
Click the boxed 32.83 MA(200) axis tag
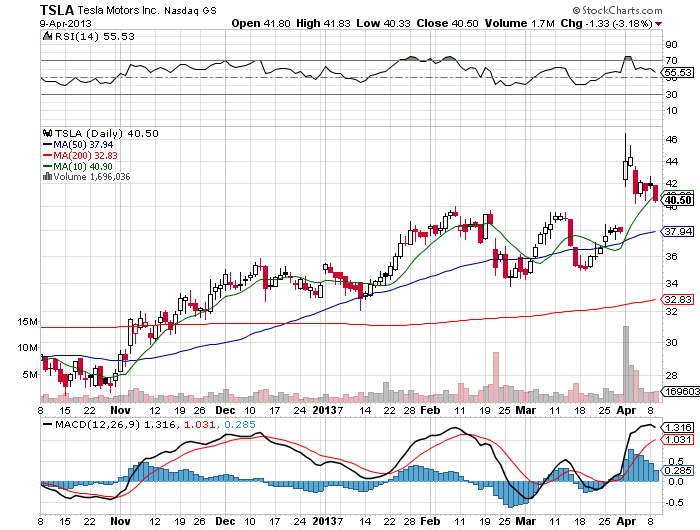pyautogui.click(x=678, y=300)
